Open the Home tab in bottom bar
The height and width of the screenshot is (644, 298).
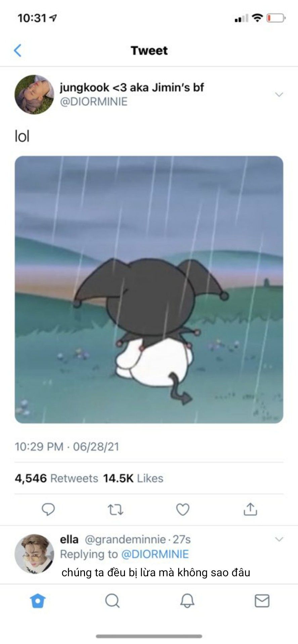pos(37,601)
